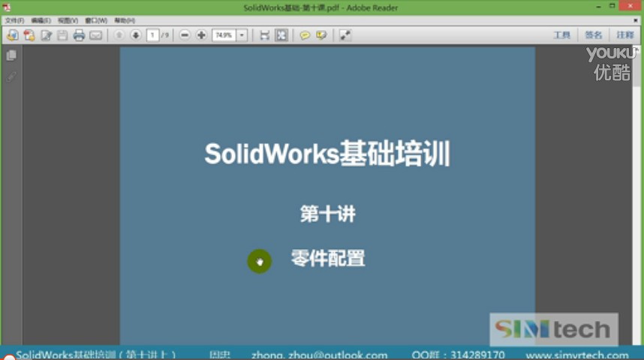Click the save (floppy disk) icon
The width and height of the screenshot is (644, 360).
click(x=62, y=35)
